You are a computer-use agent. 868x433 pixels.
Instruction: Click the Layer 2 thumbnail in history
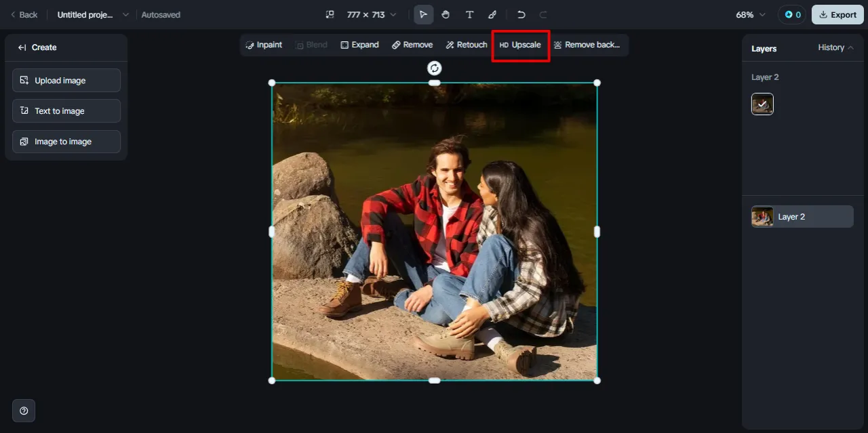pos(762,104)
